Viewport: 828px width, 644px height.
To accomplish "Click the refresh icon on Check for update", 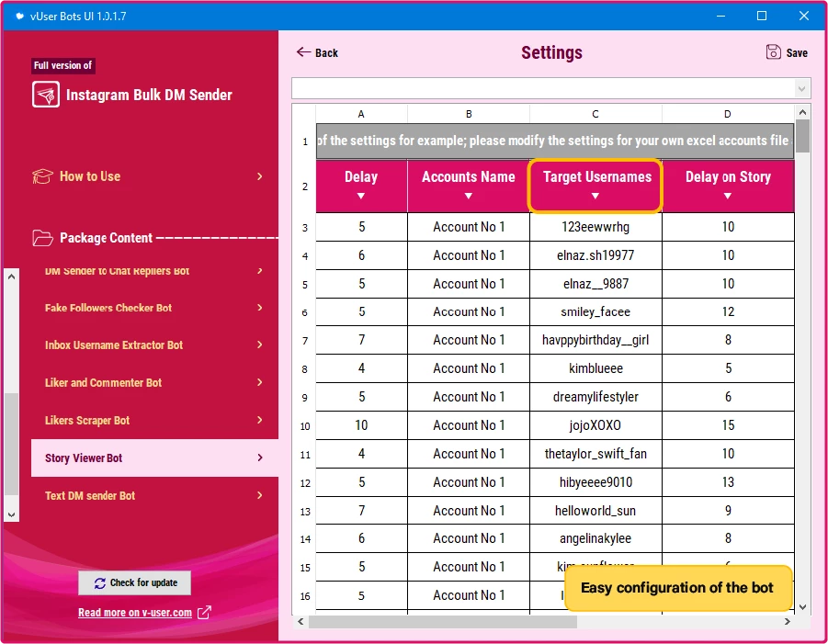I will pyautogui.click(x=100, y=582).
